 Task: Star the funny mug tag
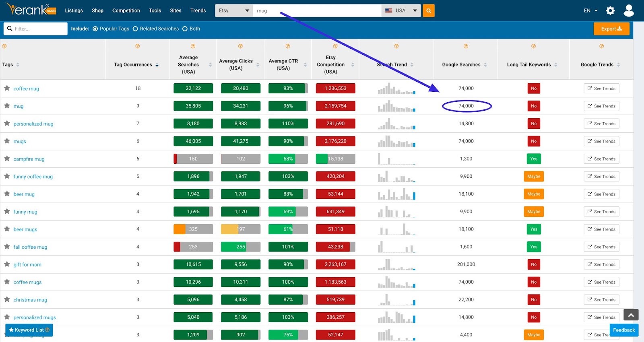tap(7, 211)
